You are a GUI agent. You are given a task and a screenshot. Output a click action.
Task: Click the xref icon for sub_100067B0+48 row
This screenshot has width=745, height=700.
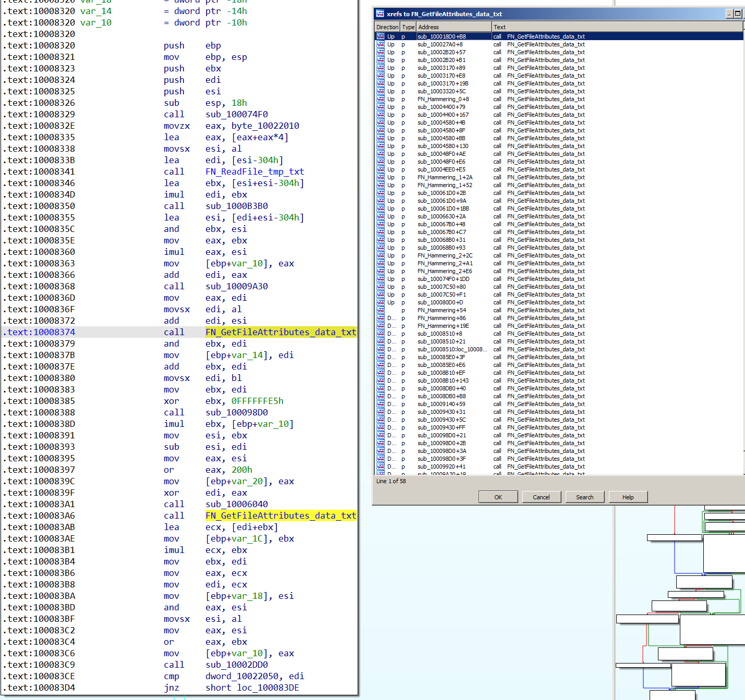[381, 224]
